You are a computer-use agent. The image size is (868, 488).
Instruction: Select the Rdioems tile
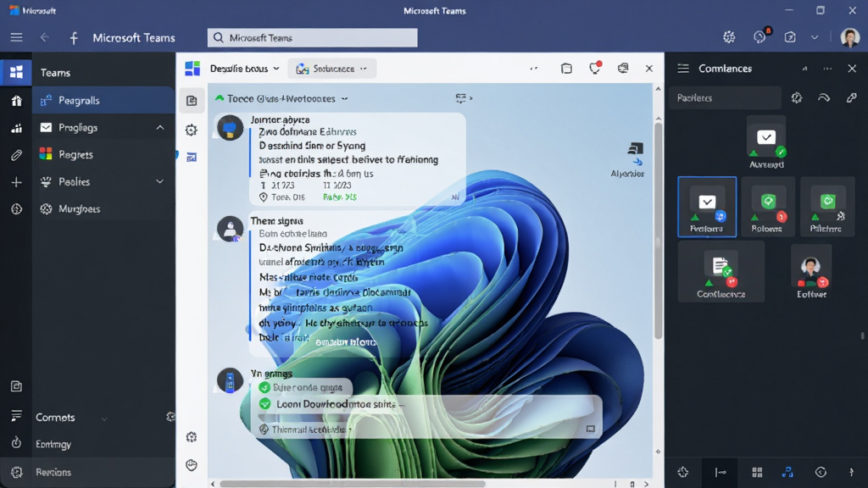coord(768,207)
